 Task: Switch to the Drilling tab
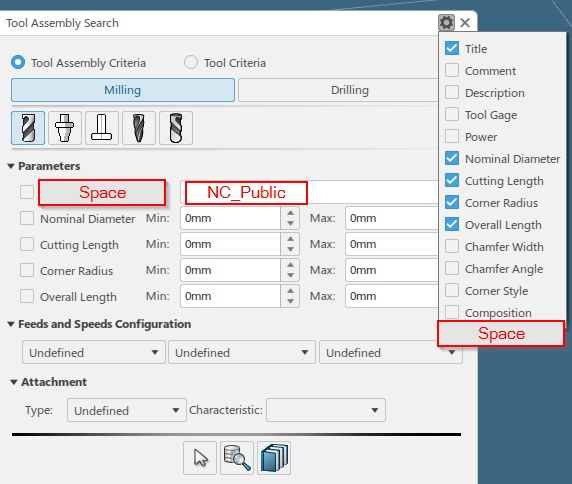[349, 90]
